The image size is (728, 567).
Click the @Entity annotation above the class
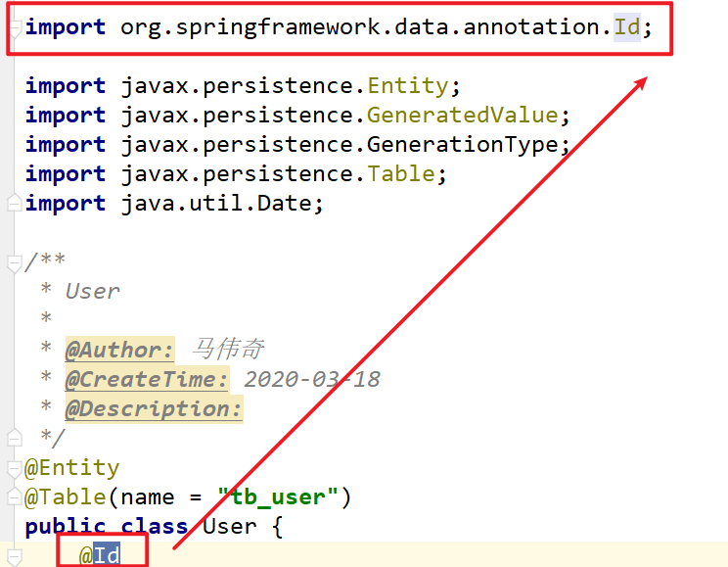click(72, 468)
